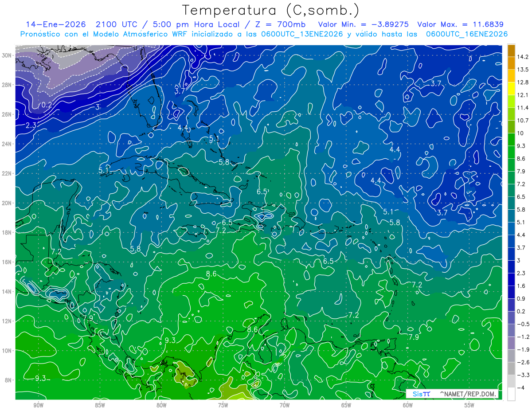The image size is (532, 411).
Task: Click the -1.9 value on the color scale
Action: coord(523,349)
